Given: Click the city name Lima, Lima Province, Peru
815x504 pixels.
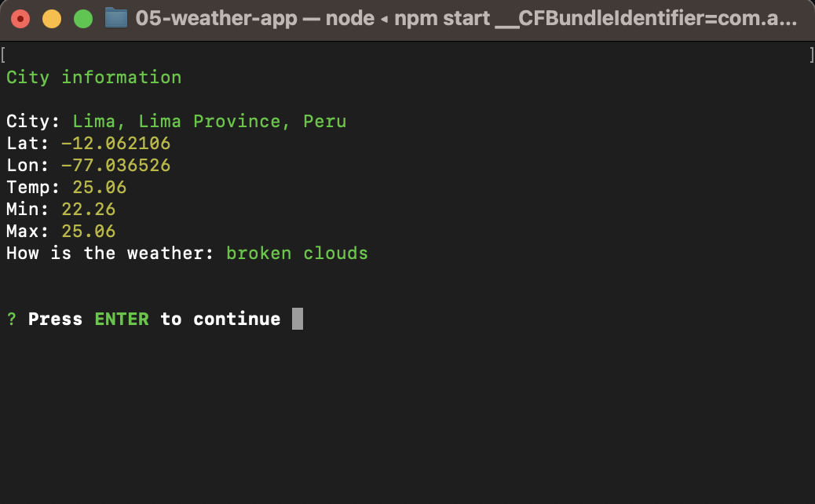Looking at the screenshot, I should click(209, 121).
